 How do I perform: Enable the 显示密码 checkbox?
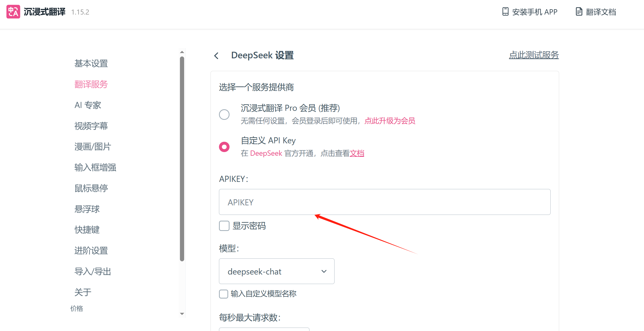(224, 226)
